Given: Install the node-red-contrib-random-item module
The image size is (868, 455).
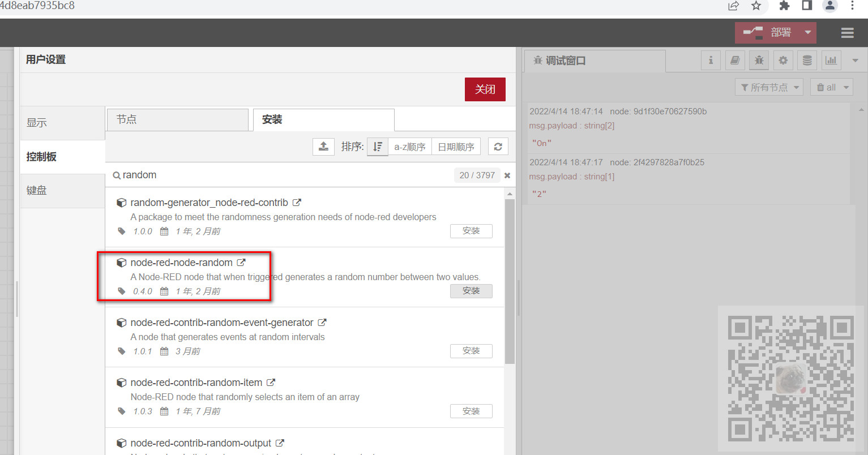Looking at the screenshot, I should point(471,411).
